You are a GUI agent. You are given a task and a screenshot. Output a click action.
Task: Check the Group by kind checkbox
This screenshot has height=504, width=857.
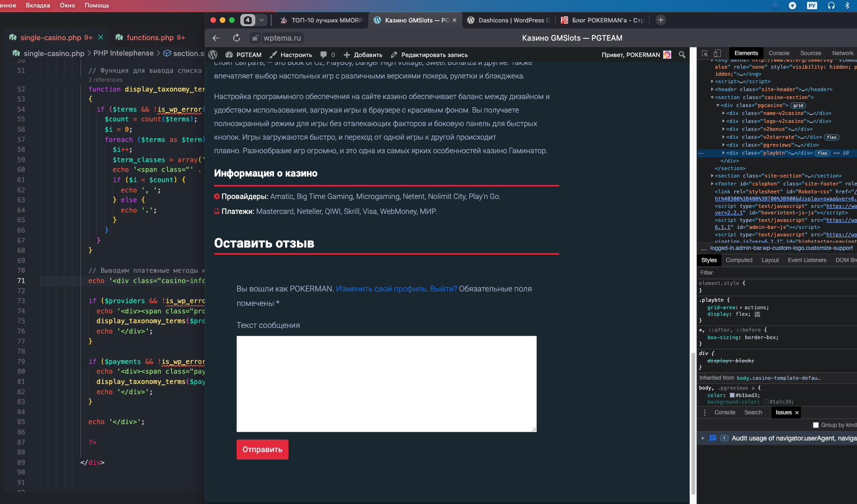816,425
